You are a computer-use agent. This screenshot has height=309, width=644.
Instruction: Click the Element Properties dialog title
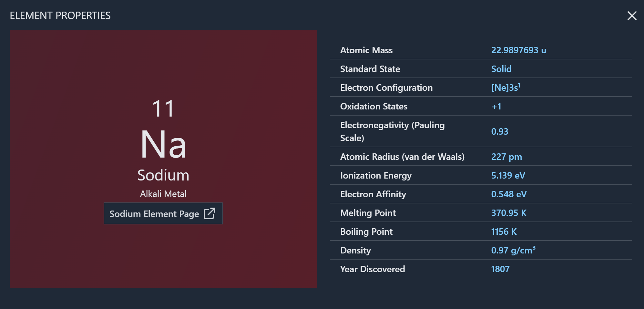60,15
